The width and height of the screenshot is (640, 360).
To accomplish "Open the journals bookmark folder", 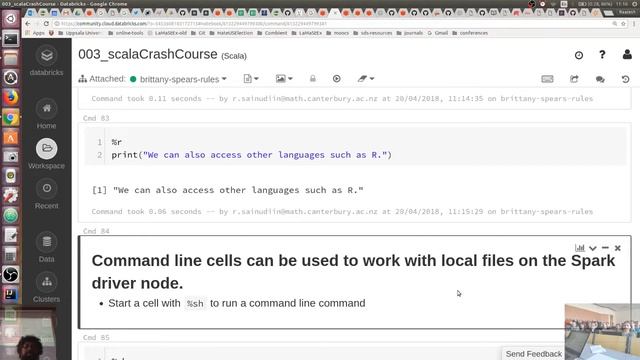I will (x=410, y=33).
